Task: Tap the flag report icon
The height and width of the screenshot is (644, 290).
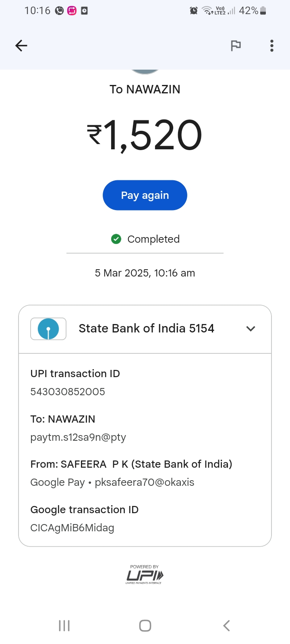Action: pos(236,46)
